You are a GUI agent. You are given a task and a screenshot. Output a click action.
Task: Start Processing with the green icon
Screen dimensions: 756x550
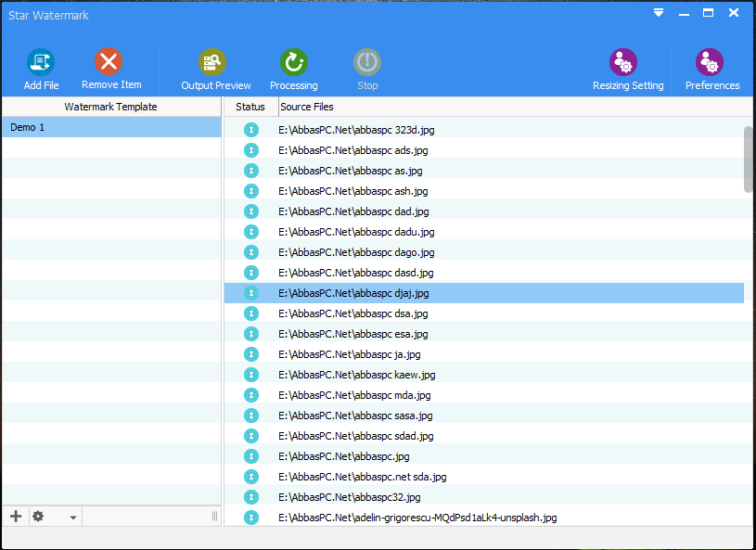(294, 62)
